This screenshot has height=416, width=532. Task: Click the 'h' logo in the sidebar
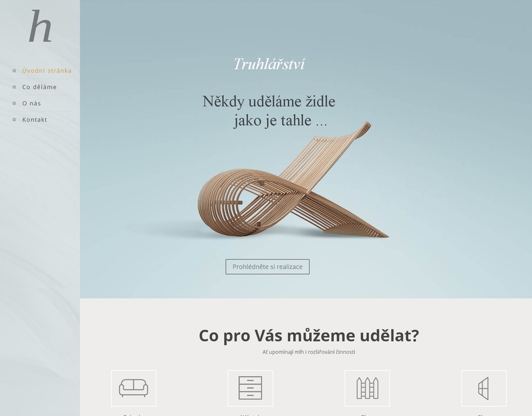40,26
